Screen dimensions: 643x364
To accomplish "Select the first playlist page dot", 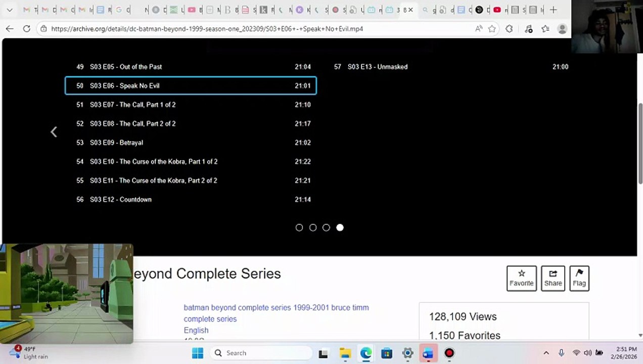I will (x=299, y=227).
